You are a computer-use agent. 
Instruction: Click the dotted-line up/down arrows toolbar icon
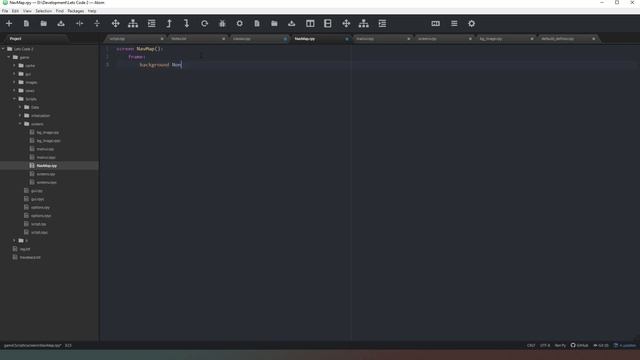point(97,24)
